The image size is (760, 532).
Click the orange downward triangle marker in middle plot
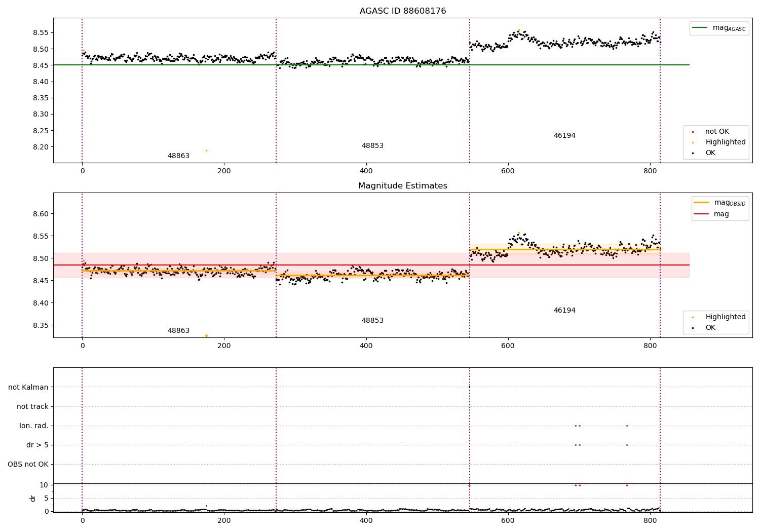click(x=206, y=336)
